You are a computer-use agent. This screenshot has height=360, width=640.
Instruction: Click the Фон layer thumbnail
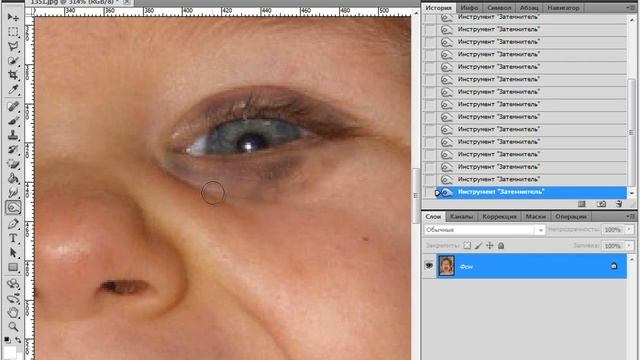[447, 266]
